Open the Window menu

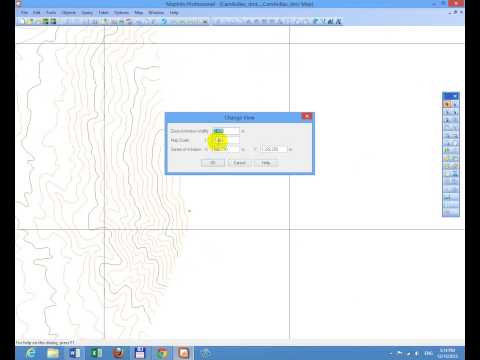pyautogui.click(x=156, y=13)
